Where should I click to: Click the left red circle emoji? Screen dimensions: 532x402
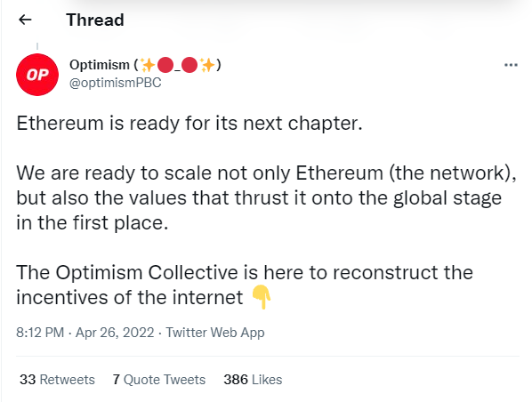point(165,65)
